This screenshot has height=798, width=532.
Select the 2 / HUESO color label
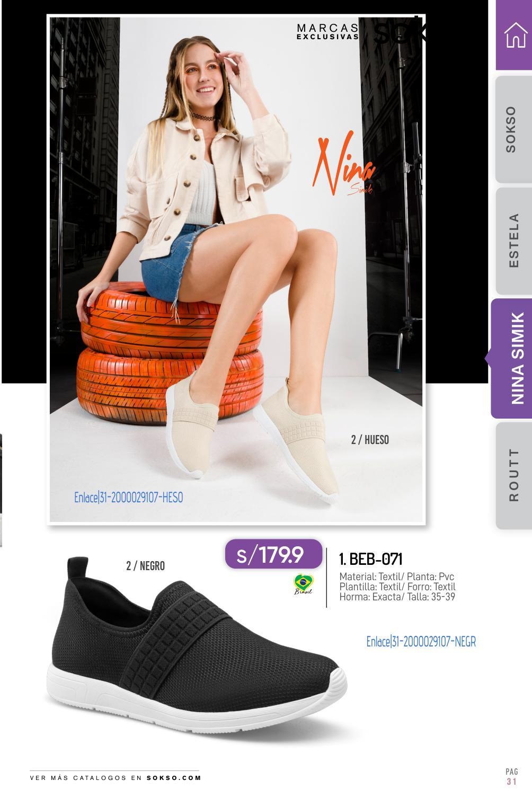pos(370,440)
